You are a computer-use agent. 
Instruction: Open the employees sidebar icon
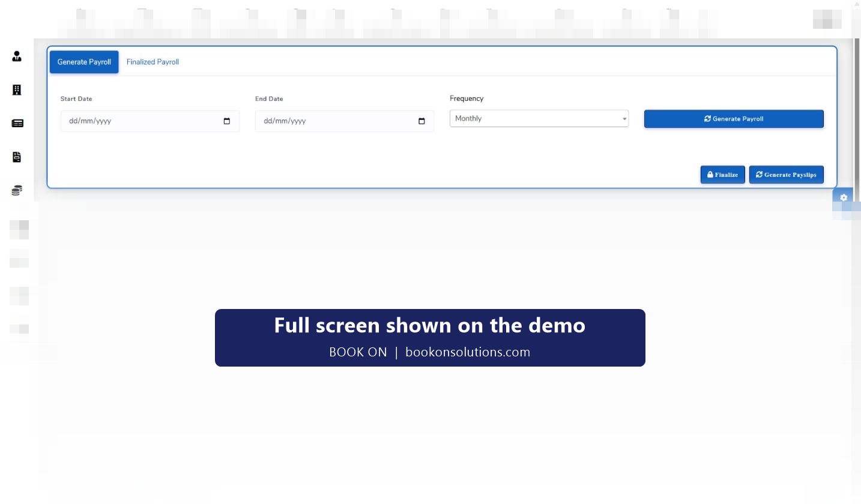(17, 56)
